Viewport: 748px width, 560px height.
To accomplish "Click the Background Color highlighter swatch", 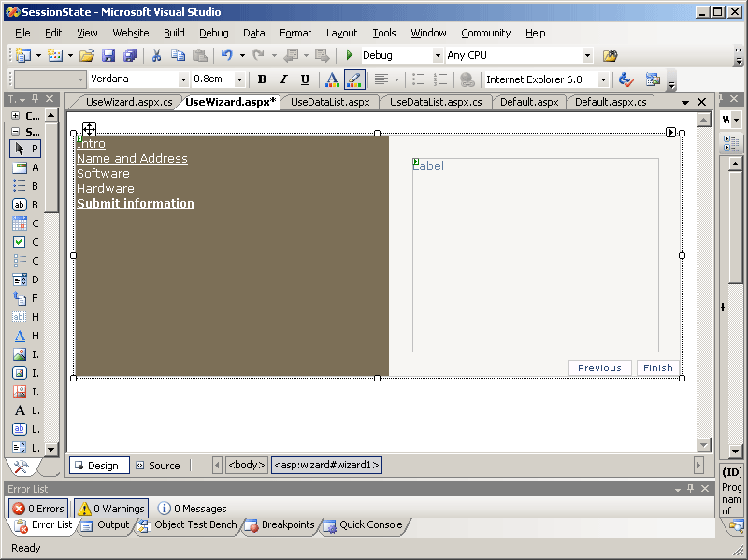I will click(354, 79).
